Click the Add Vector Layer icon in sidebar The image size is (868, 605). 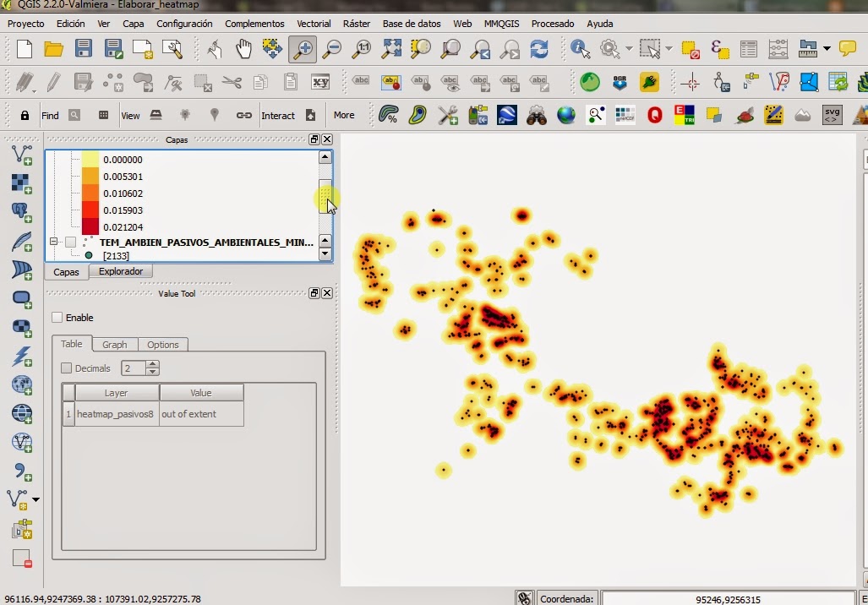point(22,155)
